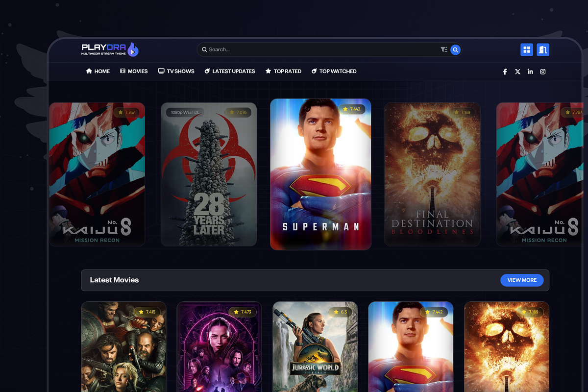Viewport: 588px width, 392px height.
Task: Open the Latest Movies card rated 7.415
Action: tap(123, 346)
